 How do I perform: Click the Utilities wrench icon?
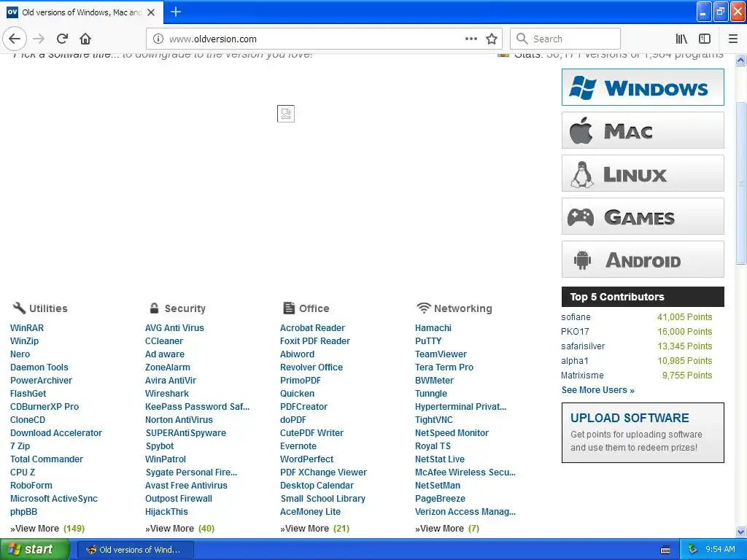click(x=19, y=308)
